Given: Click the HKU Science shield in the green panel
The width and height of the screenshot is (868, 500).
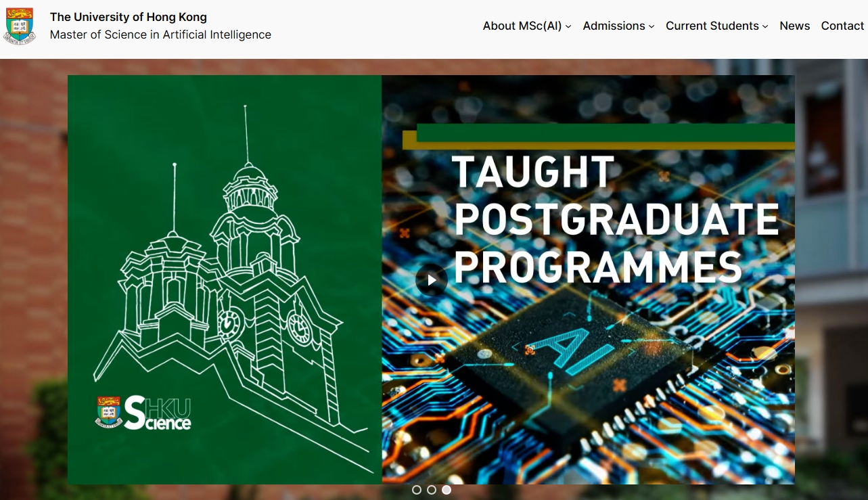Looking at the screenshot, I should click(x=108, y=412).
